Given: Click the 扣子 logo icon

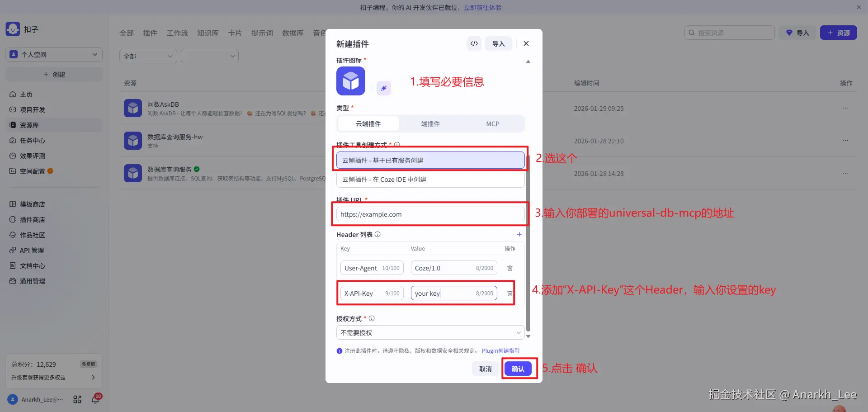Looking at the screenshot, I should tap(13, 29).
